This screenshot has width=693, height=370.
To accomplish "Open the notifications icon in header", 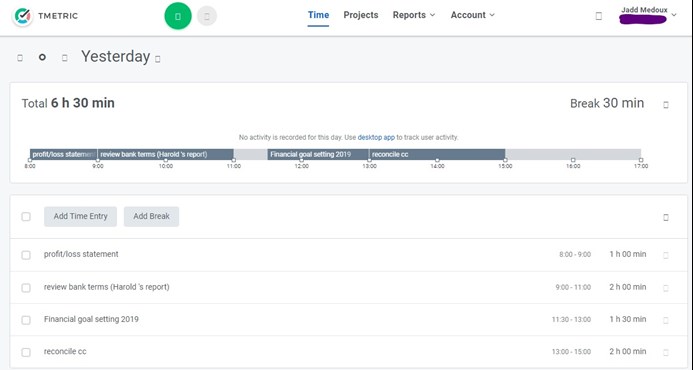I will tap(598, 16).
